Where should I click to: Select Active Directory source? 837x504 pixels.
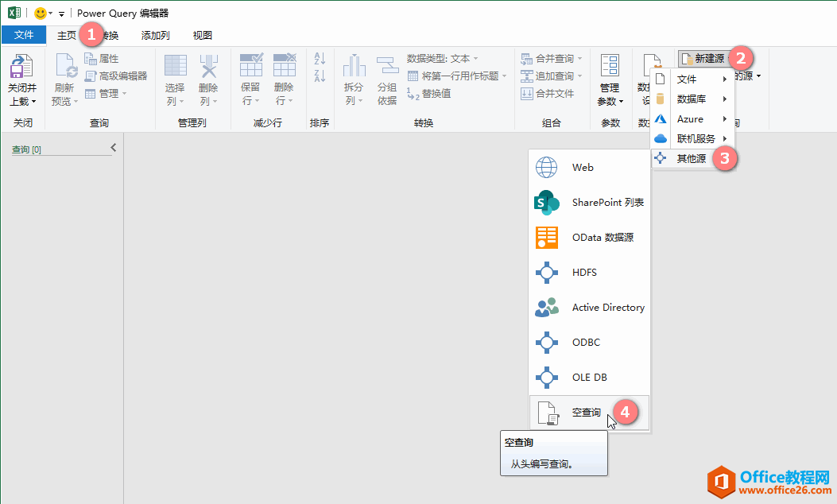coord(589,307)
